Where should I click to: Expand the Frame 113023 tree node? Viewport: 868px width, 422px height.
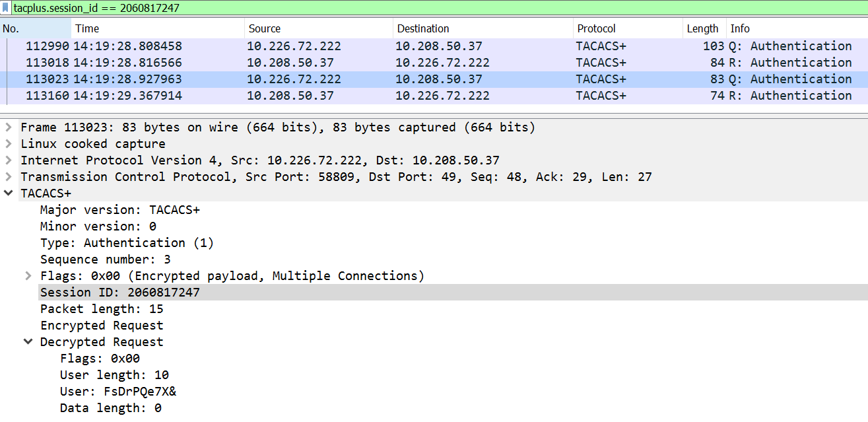click(x=9, y=127)
